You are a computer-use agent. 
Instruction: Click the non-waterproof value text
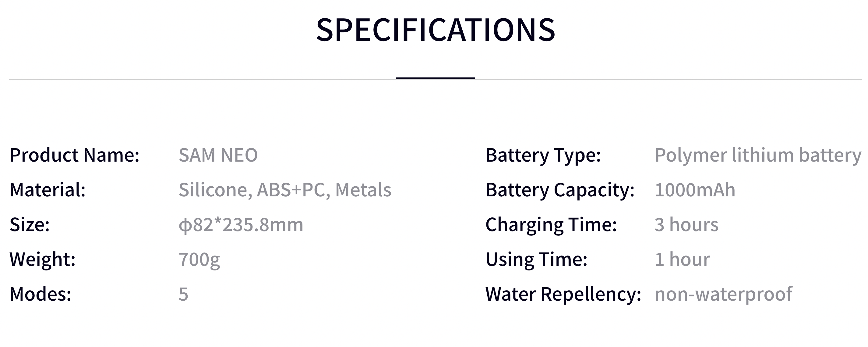[723, 294]
